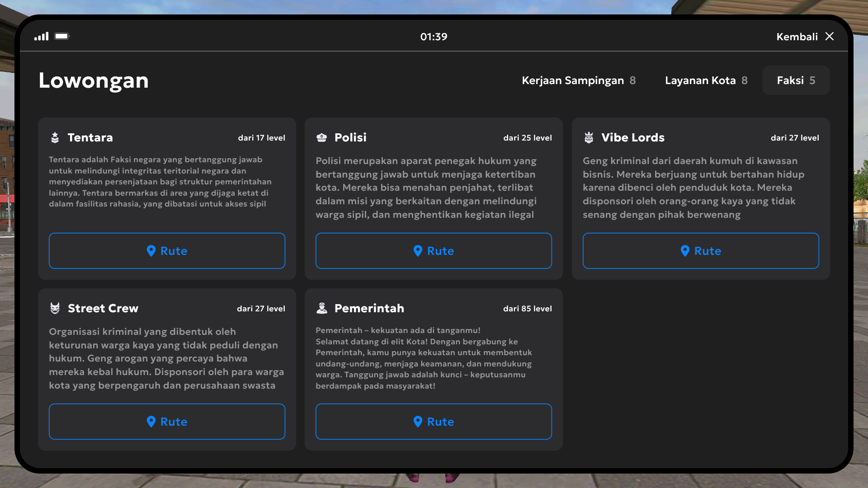Click the Tentara soldier rank icon
Screen dimensions: 868x488
click(x=55, y=138)
